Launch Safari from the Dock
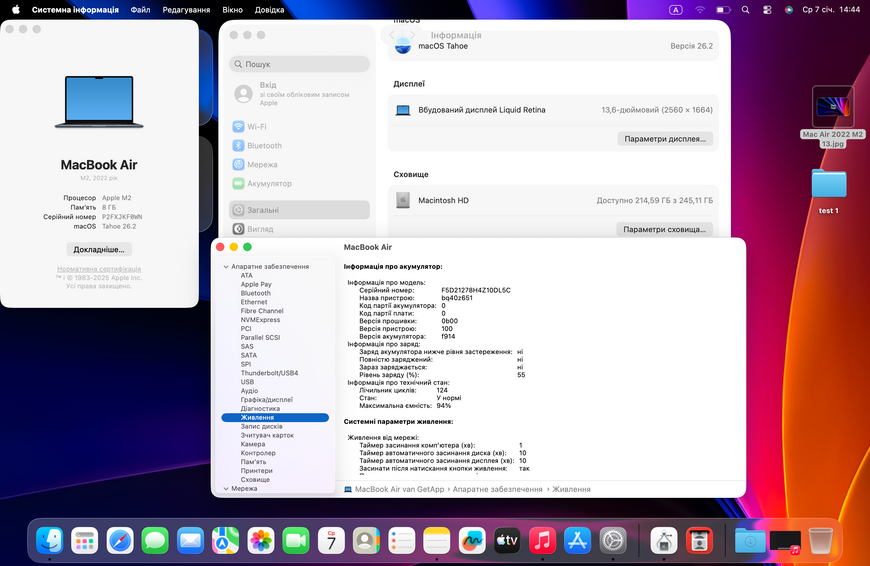The width and height of the screenshot is (870, 566). pyautogui.click(x=120, y=540)
